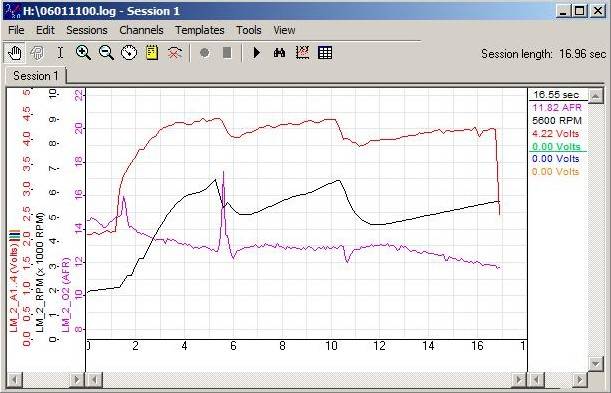The height and width of the screenshot is (393, 611).
Task: Click the gray stop square button
Action: click(227, 53)
